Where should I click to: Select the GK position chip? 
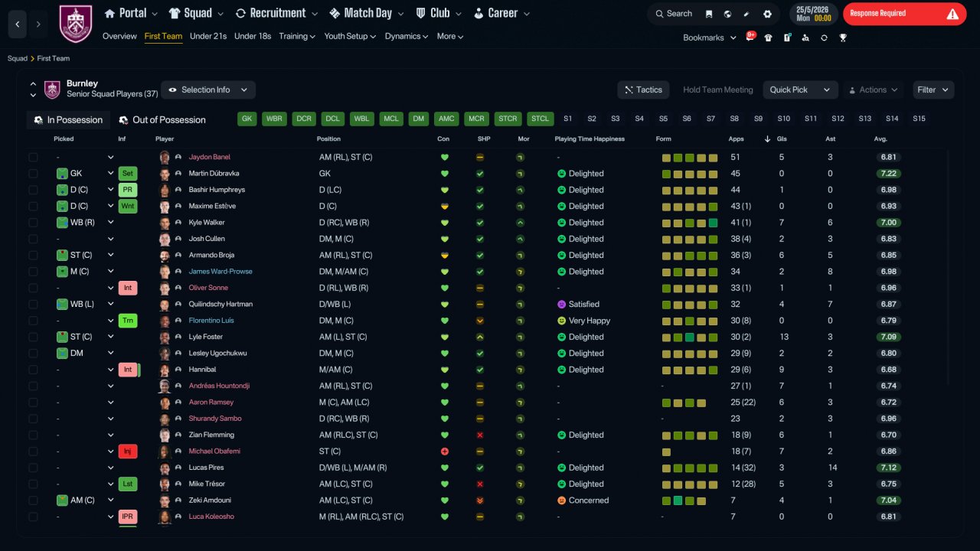tap(247, 119)
